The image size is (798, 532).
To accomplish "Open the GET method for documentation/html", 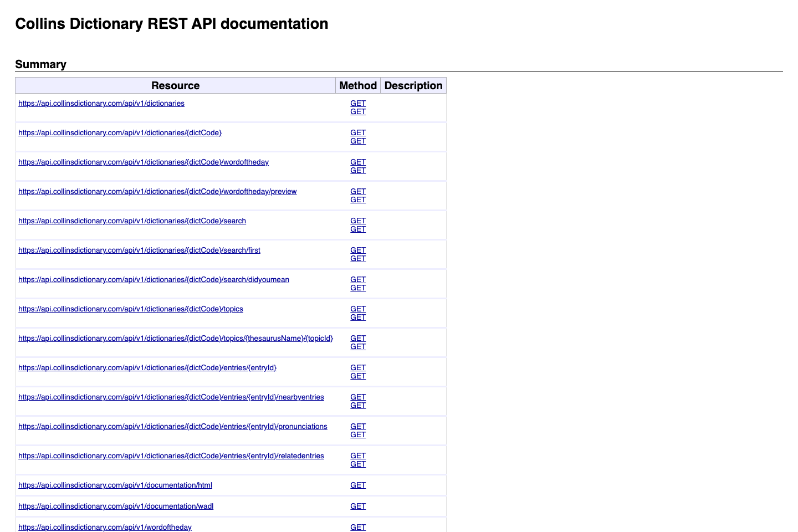I will pos(357,485).
